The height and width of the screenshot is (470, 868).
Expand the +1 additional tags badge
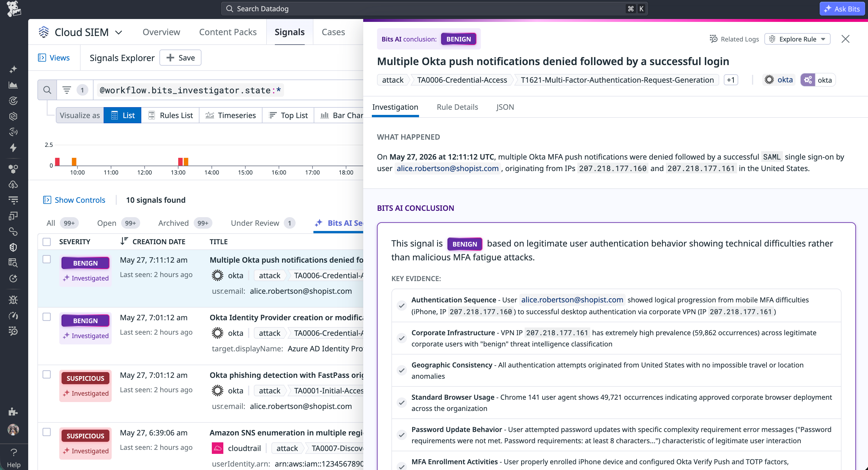731,80
